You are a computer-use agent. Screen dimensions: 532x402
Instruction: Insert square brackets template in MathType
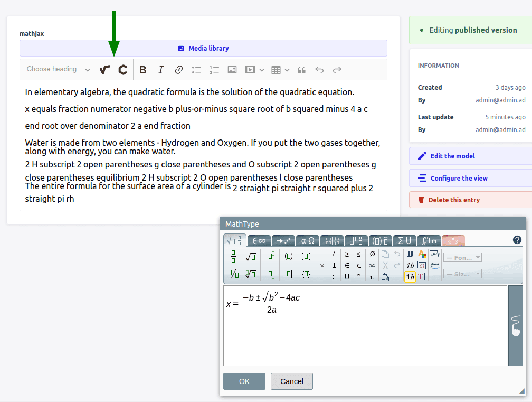click(x=306, y=256)
